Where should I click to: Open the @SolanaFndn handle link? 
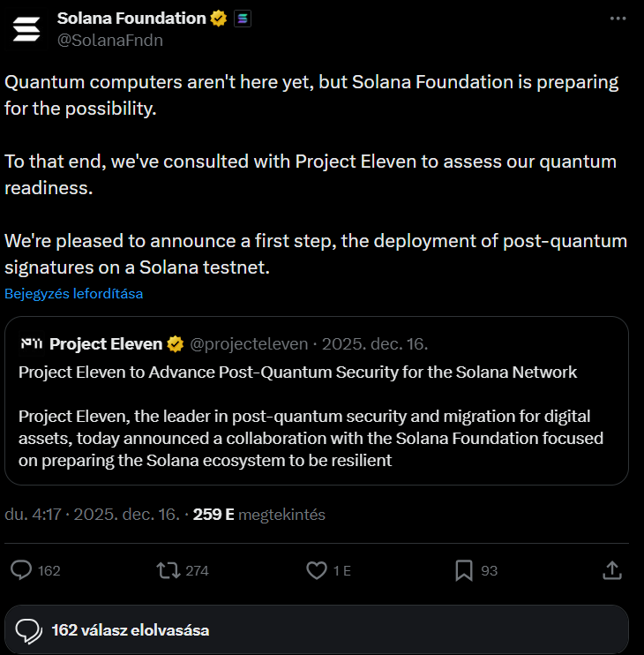[110, 40]
